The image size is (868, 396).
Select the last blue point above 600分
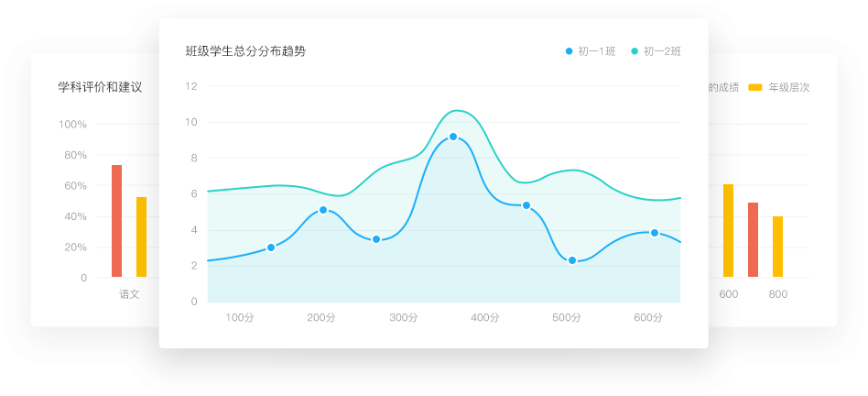point(655,233)
